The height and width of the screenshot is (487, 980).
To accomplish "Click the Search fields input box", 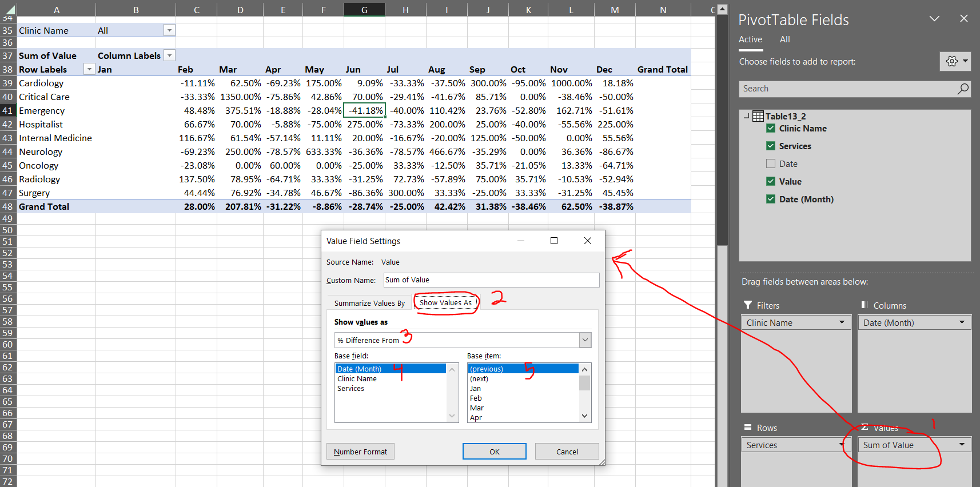I will [847, 89].
